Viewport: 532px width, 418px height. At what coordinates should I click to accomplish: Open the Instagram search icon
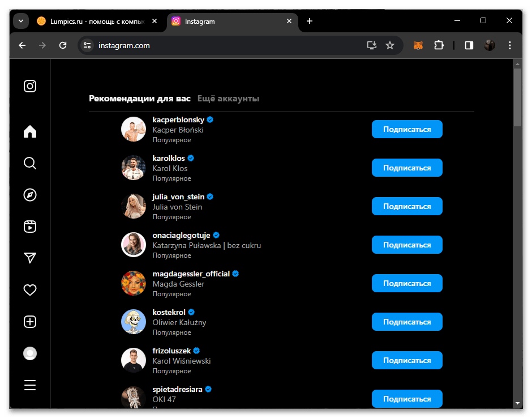coord(30,163)
